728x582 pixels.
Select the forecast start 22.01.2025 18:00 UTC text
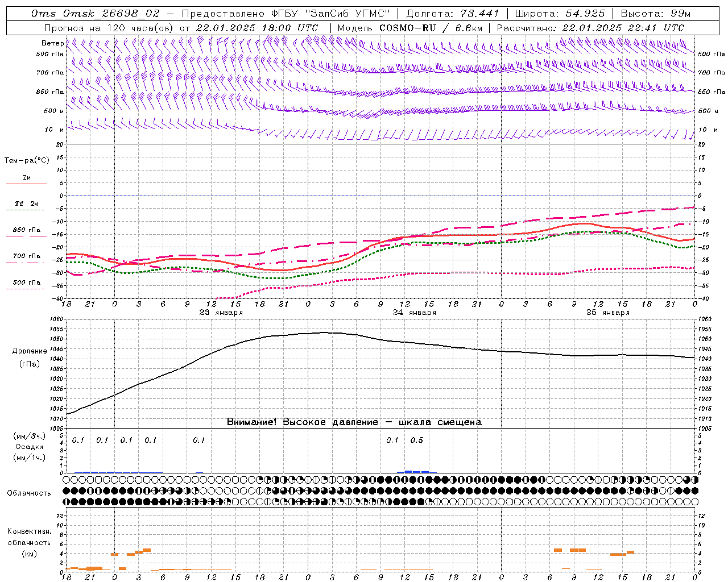pos(257,28)
